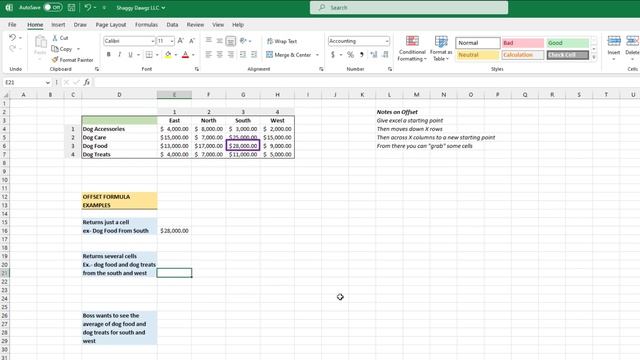The image size is (640, 360).
Task: Open the Name Box dropdown arrow
Action: 47,82
